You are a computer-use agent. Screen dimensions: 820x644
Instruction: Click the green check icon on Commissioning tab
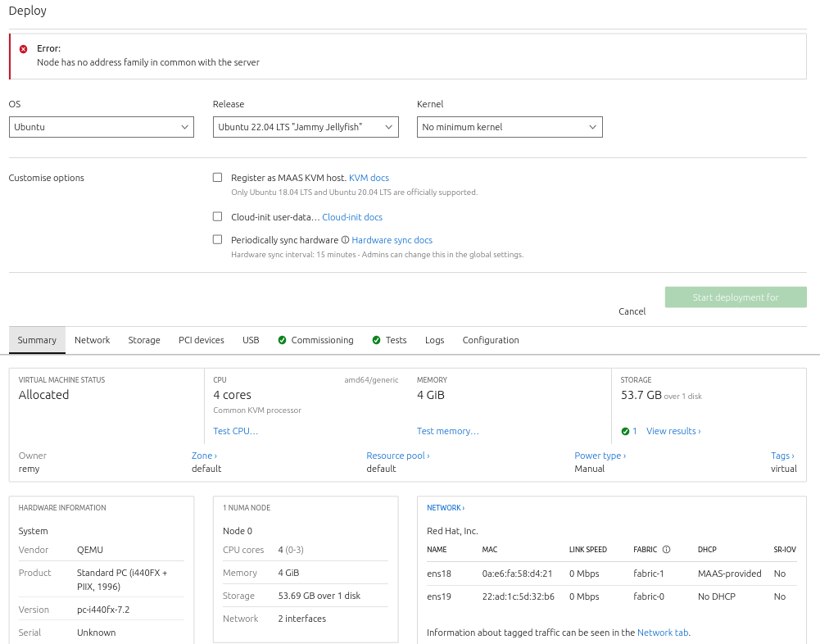pos(282,340)
